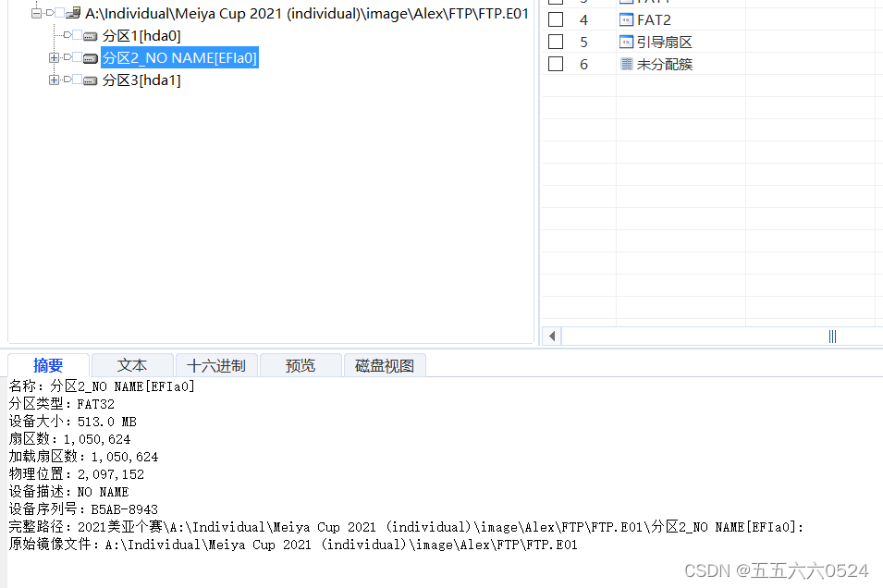Click the drive icon of 分区1[hda0]
This screenshot has width=883, height=588.
pos(90,36)
